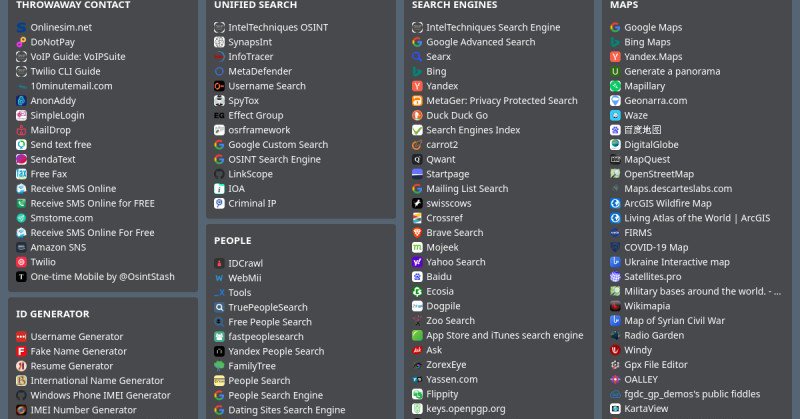Click the Twilio red icon

(21, 262)
